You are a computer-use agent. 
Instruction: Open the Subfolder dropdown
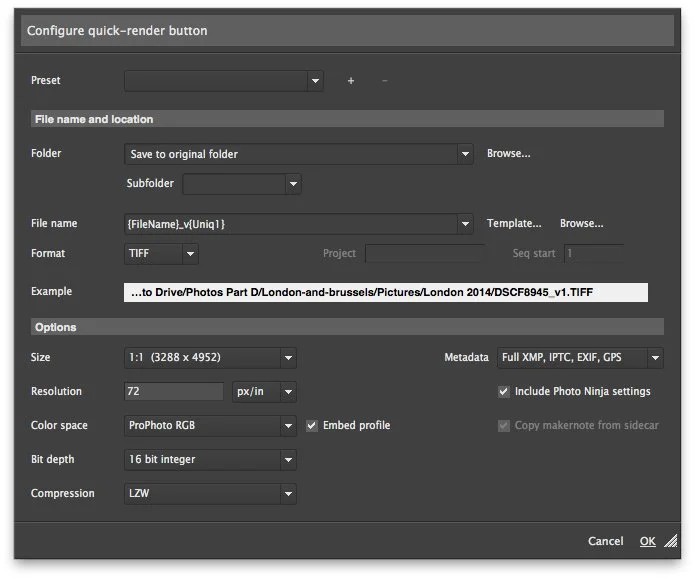coord(242,184)
